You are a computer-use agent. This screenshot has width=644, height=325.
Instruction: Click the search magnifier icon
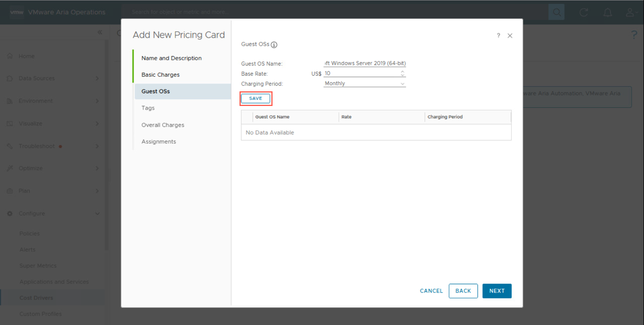click(x=556, y=12)
